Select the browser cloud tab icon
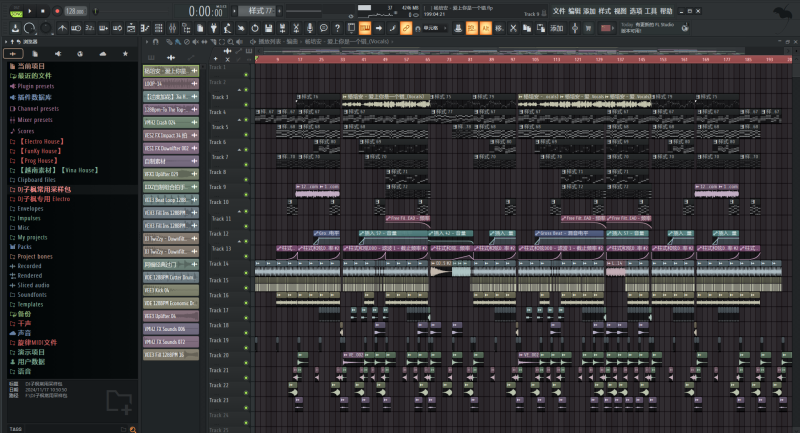 [x=103, y=54]
